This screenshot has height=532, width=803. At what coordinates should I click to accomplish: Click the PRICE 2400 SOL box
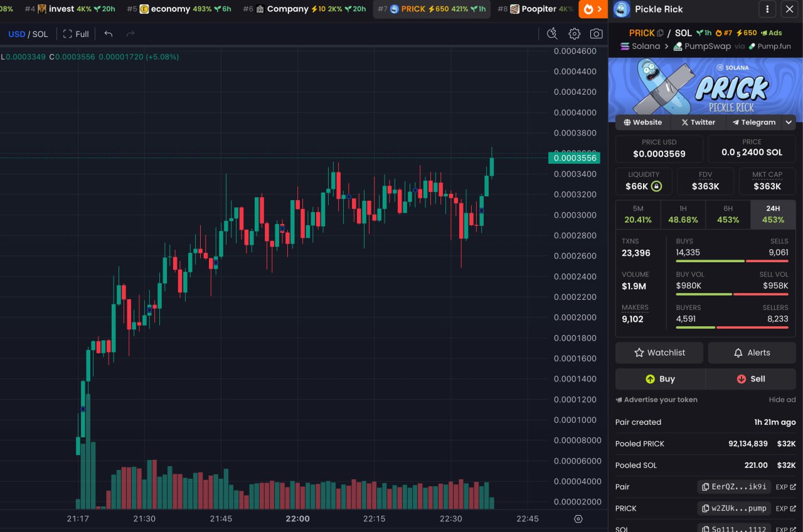[752, 149]
